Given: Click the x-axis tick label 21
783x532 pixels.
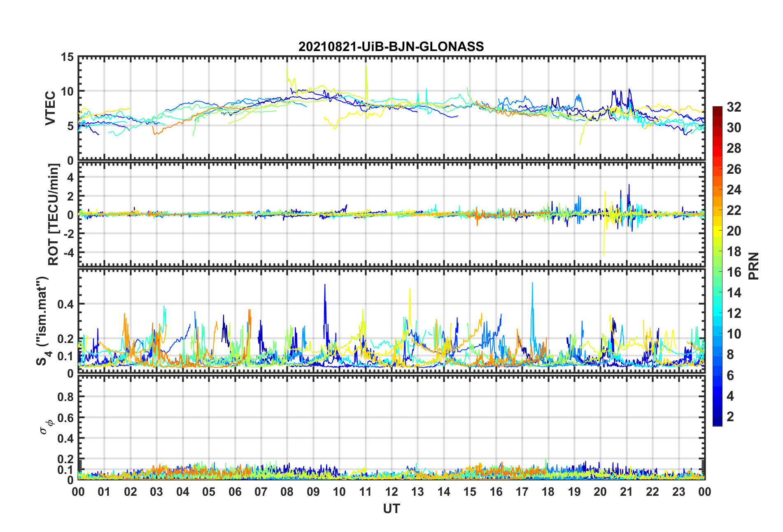Looking at the screenshot, I should (x=627, y=492).
